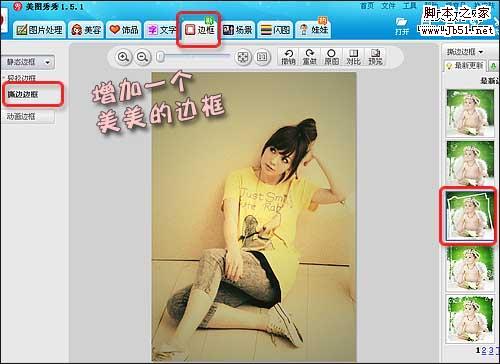
Task: Switch to the 闪图 tab
Action: click(276, 30)
